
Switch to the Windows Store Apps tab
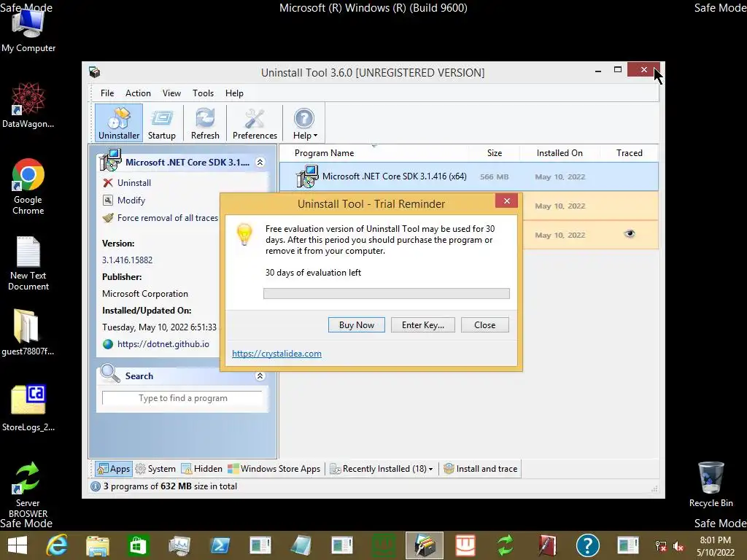(x=274, y=469)
